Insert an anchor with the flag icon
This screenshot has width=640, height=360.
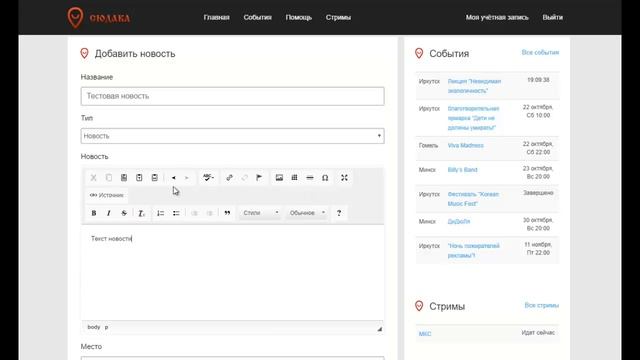(259, 178)
